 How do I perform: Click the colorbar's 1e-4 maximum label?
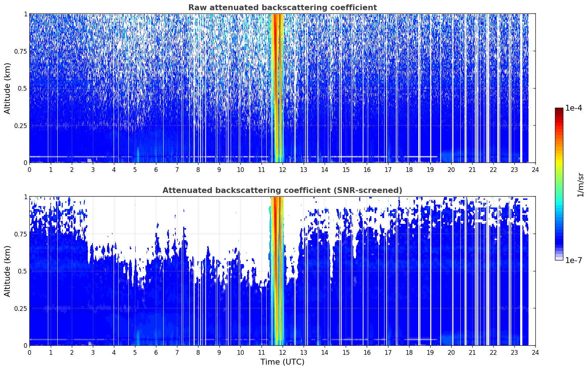tap(573, 108)
